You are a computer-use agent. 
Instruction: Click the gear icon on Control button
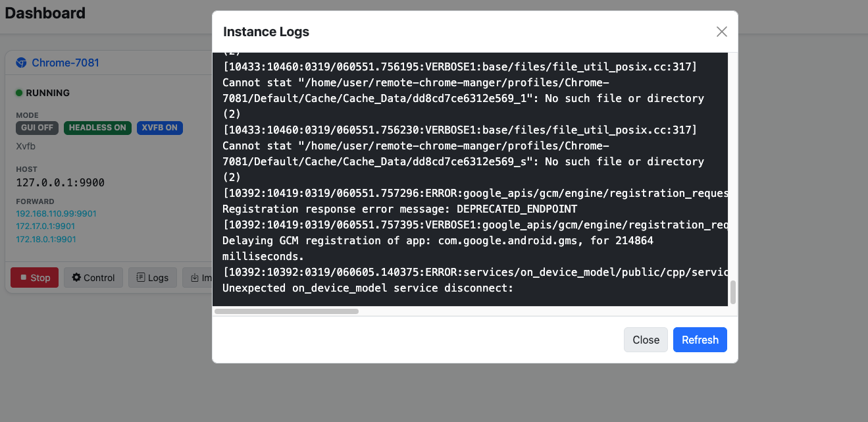click(x=76, y=278)
